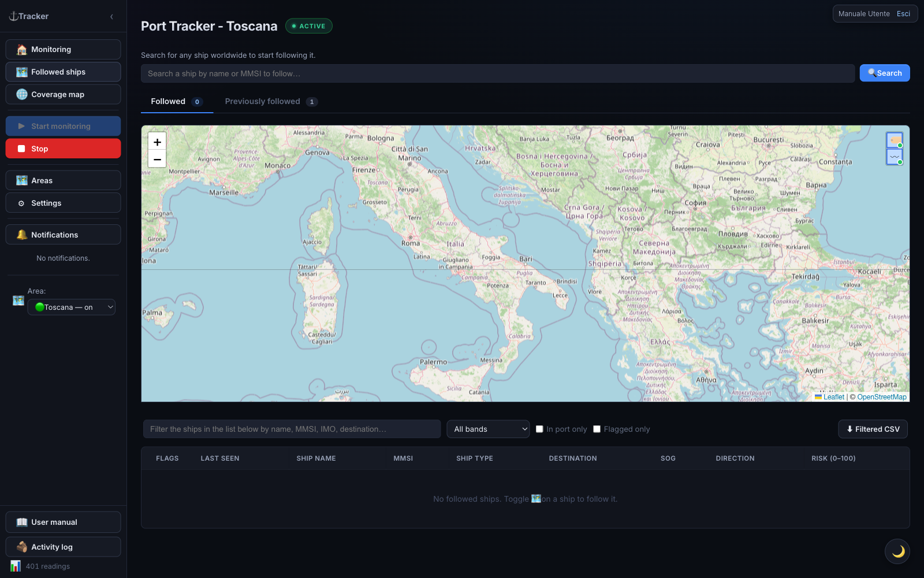Open Coverage map page
924x578 pixels.
(63, 94)
